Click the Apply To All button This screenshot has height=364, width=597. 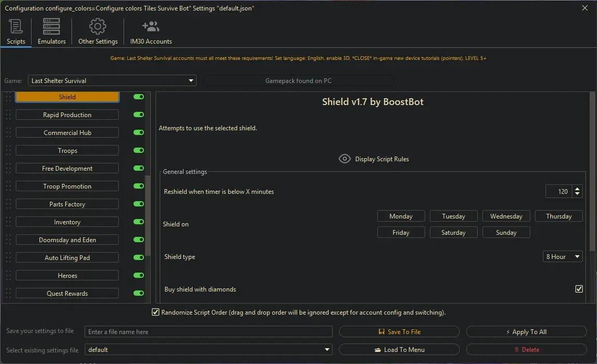[526, 331]
